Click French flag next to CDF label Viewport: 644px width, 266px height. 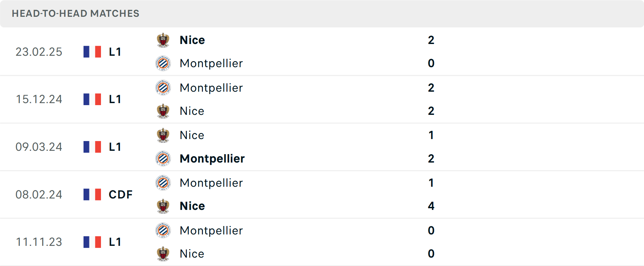(92, 194)
